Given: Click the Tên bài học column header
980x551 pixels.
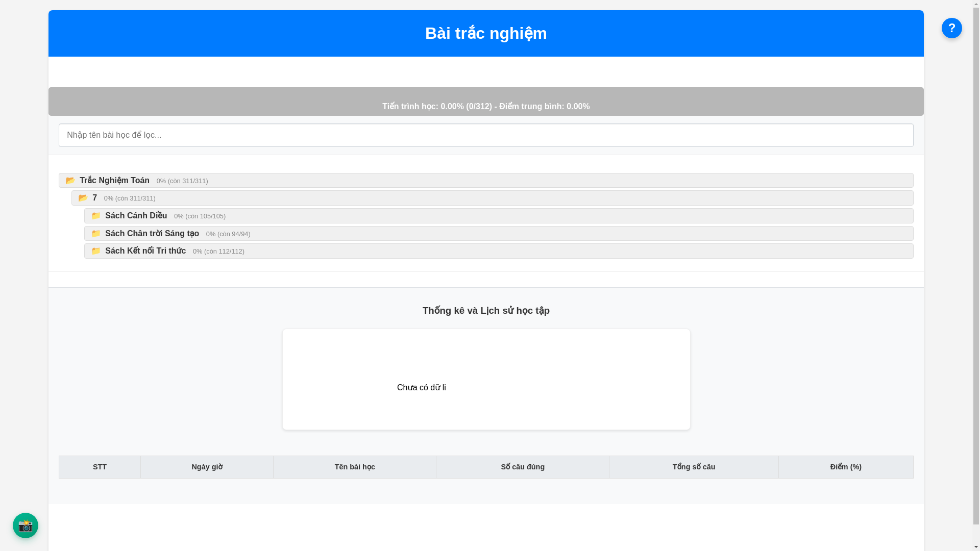Looking at the screenshot, I should tap(355, 467).
